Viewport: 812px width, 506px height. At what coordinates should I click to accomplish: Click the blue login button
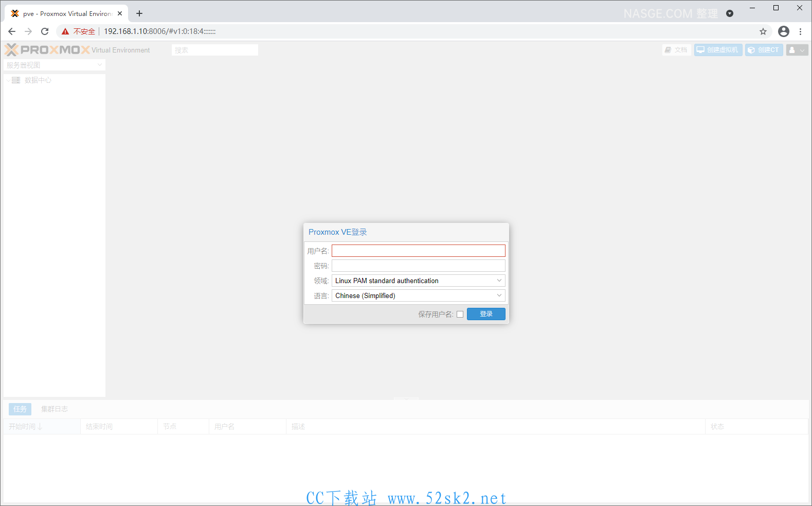[x=486, y=314]
